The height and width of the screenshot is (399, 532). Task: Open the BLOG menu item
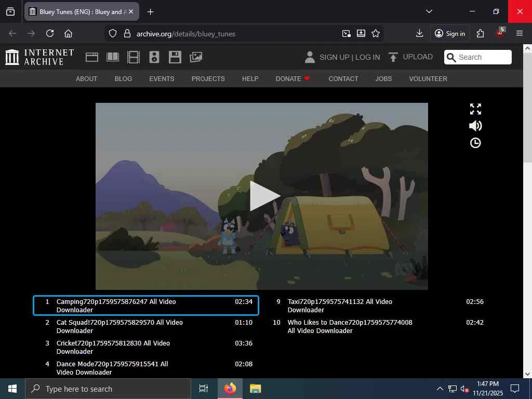click(x=123, y=79)
